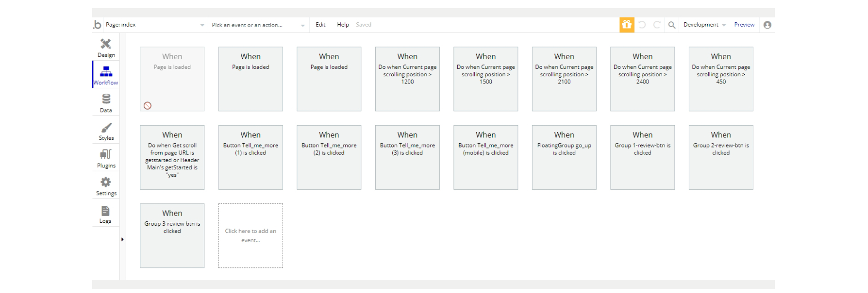
Task: Open the Edit menu
Action: coord(321,25)
